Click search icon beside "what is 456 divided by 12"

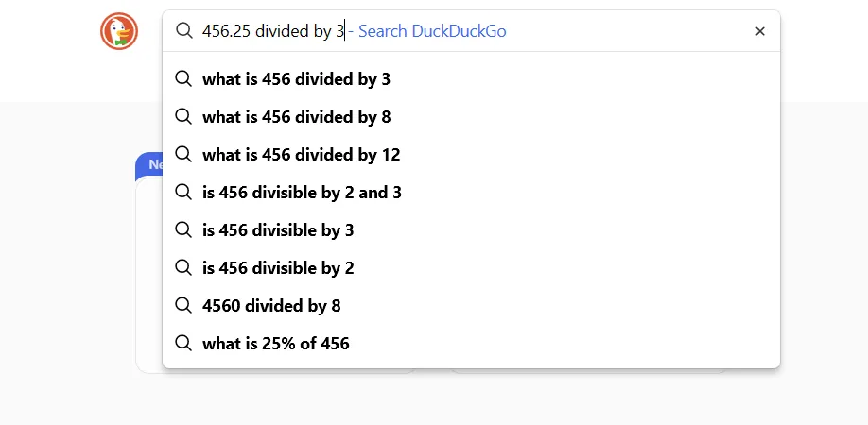tap(183, 155)
